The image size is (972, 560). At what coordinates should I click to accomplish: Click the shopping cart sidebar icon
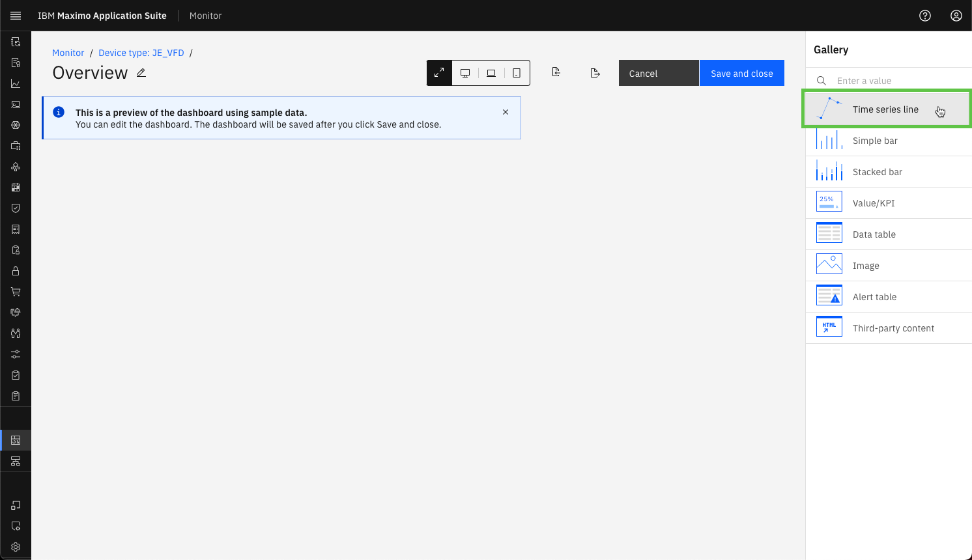(16, 292)
